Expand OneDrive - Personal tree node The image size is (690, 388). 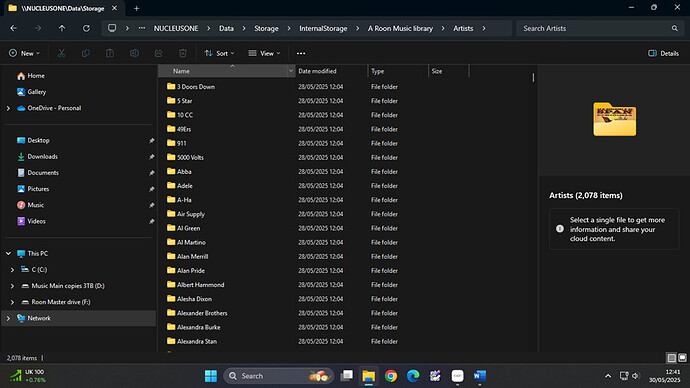pyautogui.click(x=8, y=108)
